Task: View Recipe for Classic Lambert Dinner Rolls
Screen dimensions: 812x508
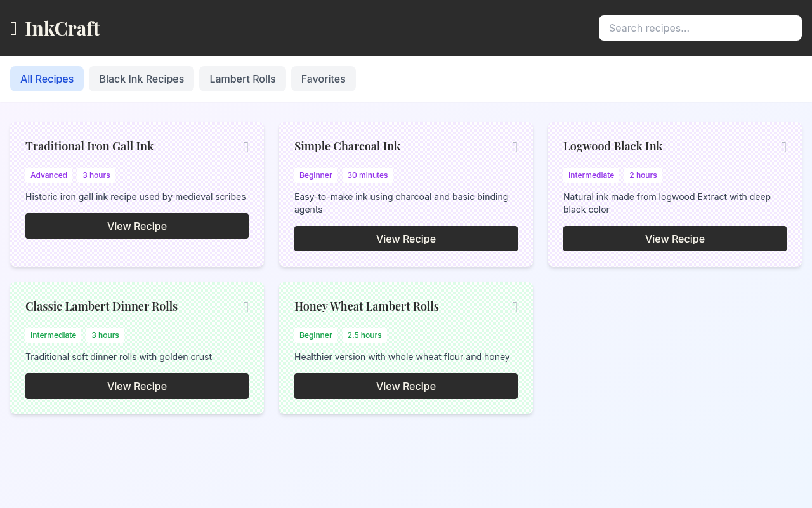Action: point(137,386)
